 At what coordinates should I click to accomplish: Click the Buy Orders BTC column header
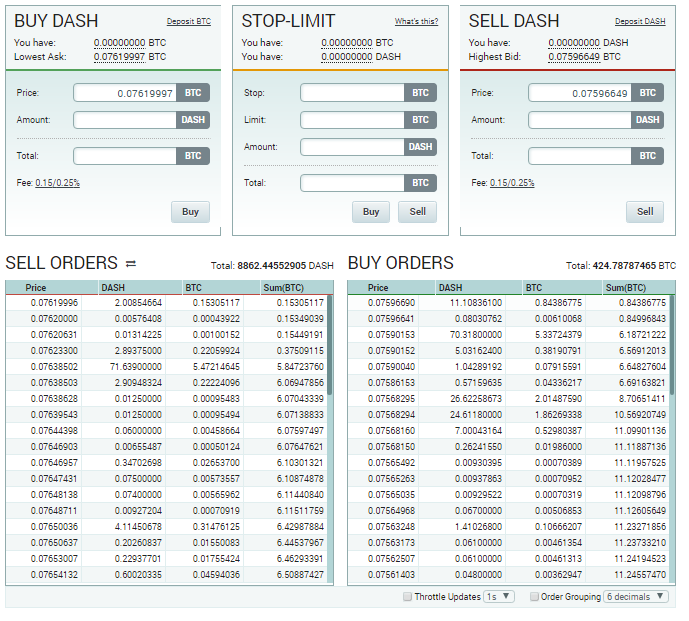pos(562,287)
